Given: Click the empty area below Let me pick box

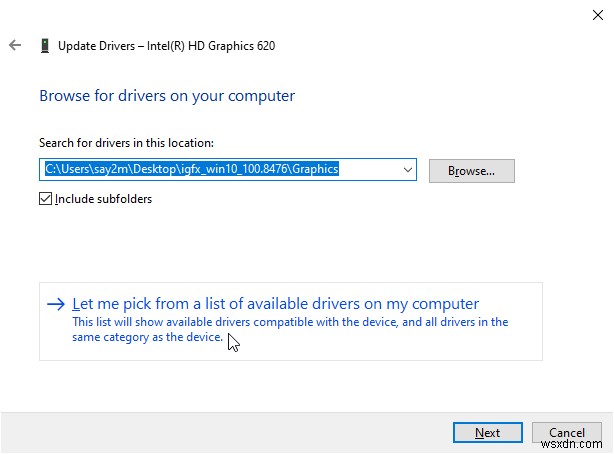Looking at the screenshot, I should [x=290, y=385].
